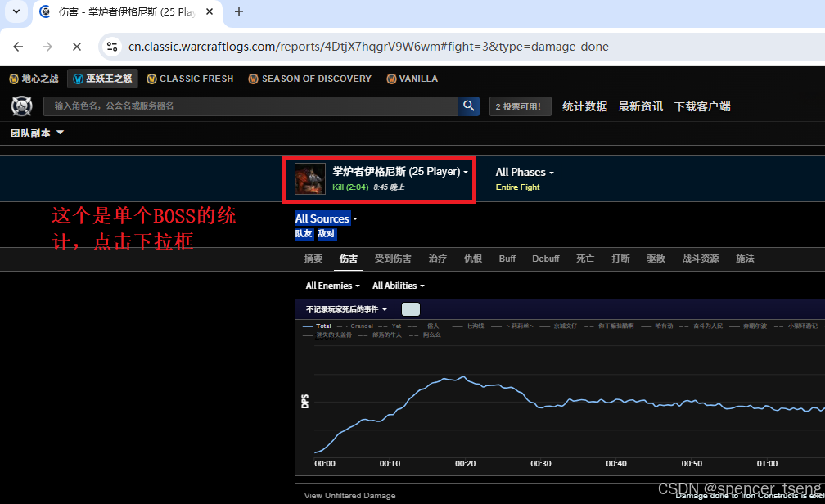Open the All Enemies dropdown
The width and height of the screenshot is (825, 504).
click(332, 286)
